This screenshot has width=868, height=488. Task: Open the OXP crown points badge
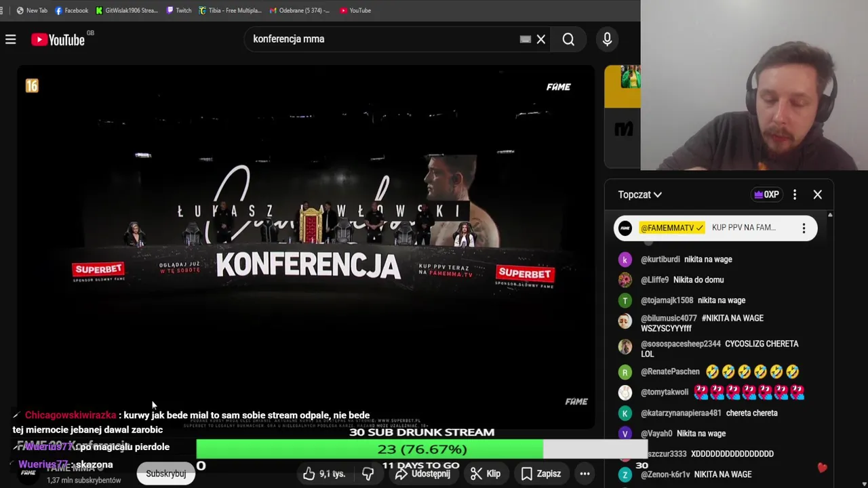pyautogui.click(x=766, y=195)
